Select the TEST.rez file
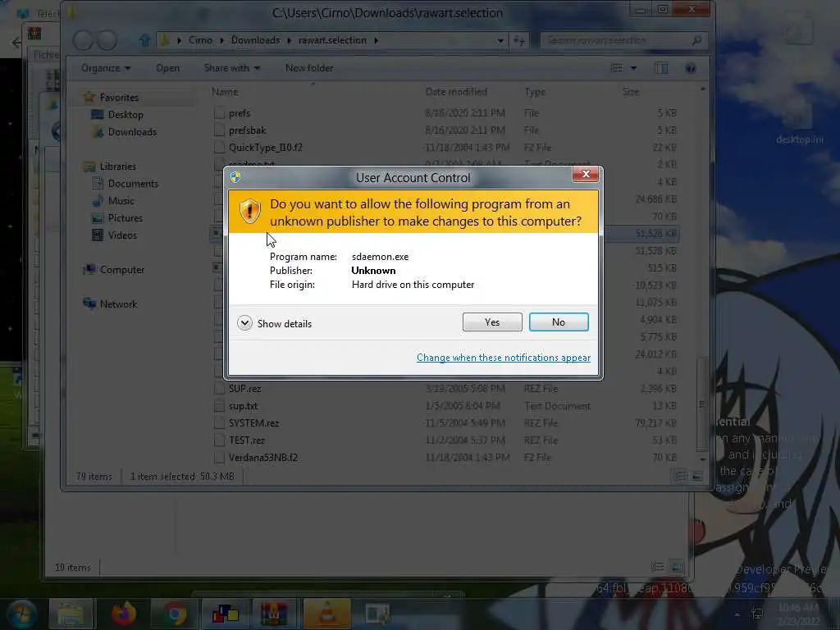This screenshot has width=840, height=630. coord(246,441)
